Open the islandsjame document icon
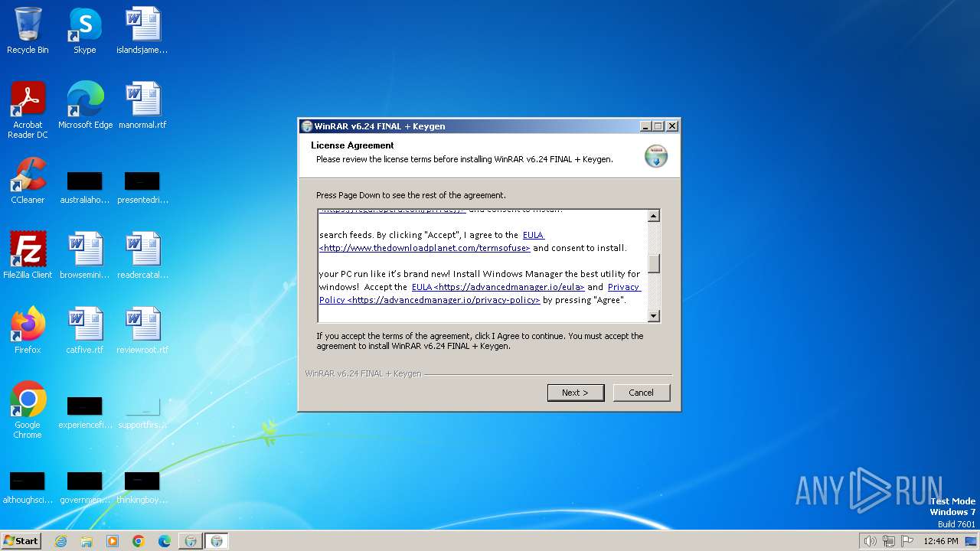 [x=142, y=31]
